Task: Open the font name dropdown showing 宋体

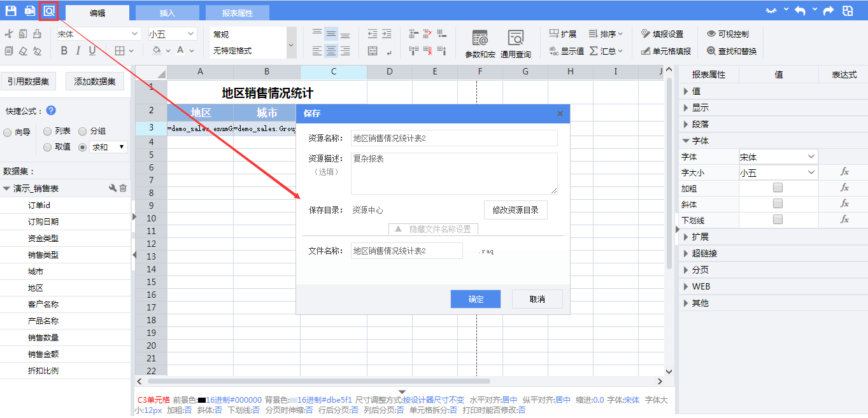Action: click(98, 34)
